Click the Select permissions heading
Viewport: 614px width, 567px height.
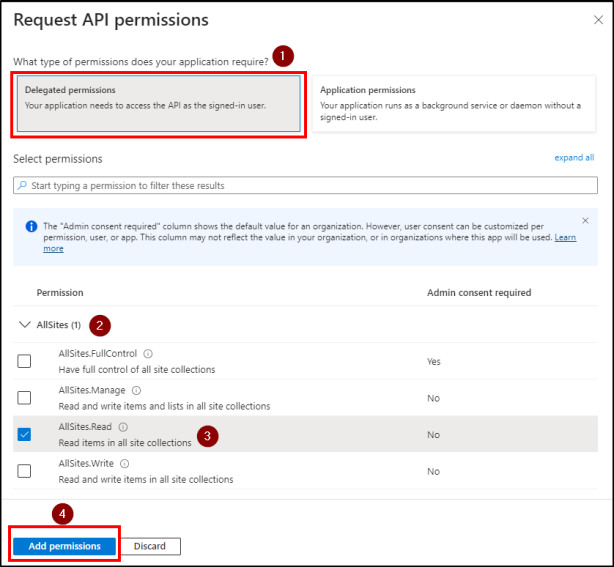click(x=58, y=159)
